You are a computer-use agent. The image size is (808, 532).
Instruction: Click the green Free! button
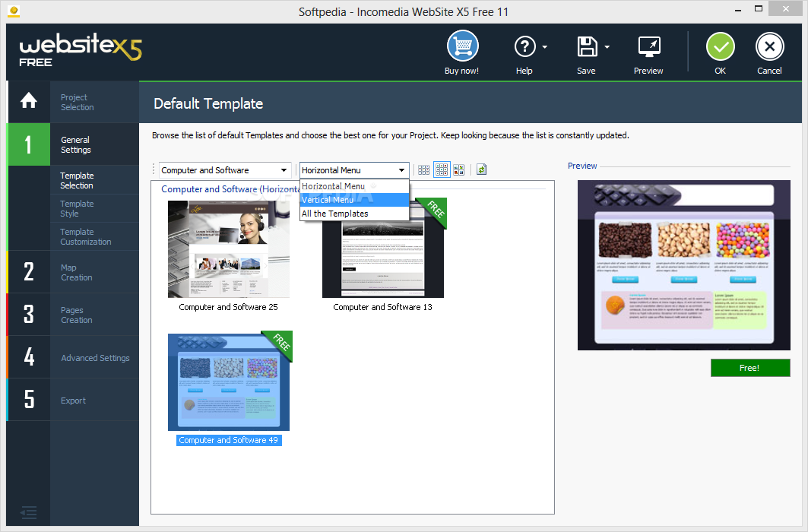[749, 368]
